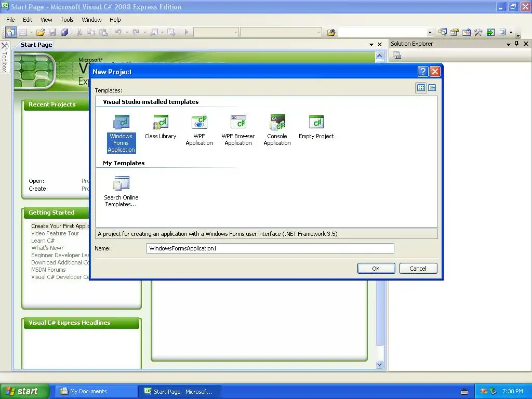
Task: Click the MSDN Forums link
Action: (x=48, y=270)
